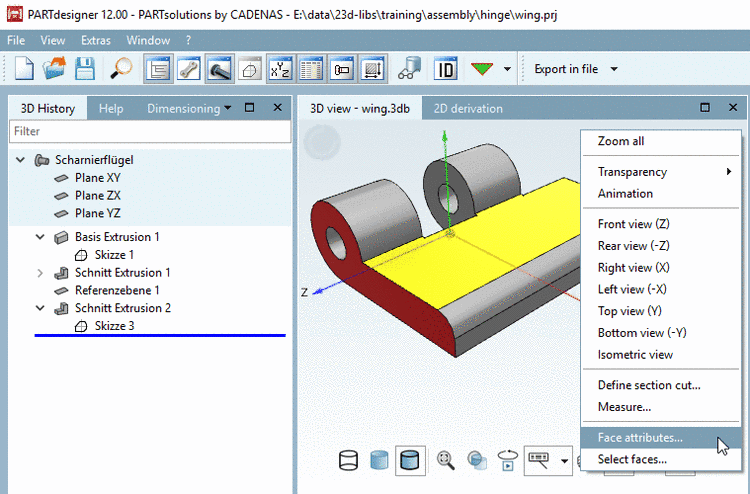Toggle the sketch window icon in toolbar
This screenshot has height=494, width=750.
250,69
